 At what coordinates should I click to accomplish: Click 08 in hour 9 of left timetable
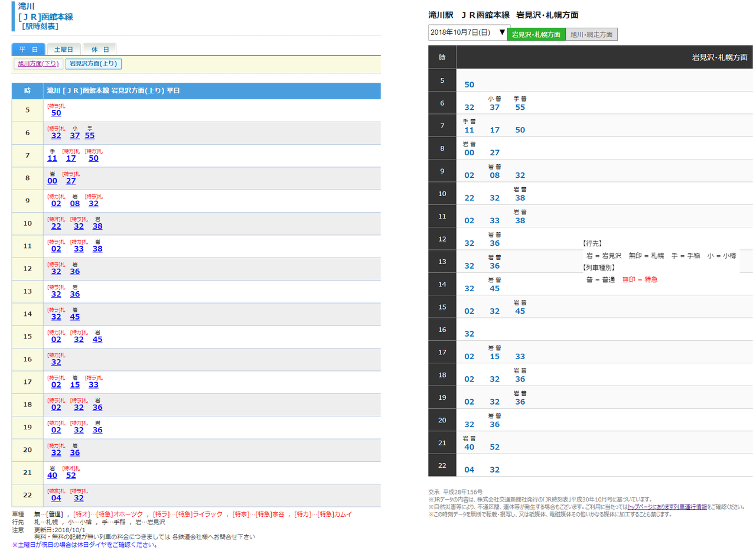click(x=75, y=204)
